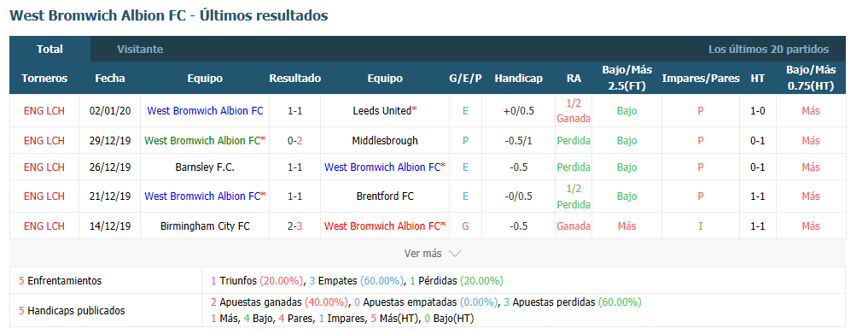
Task: Open Barnsley F.C. team link
Action: click(x=205, y=167)
